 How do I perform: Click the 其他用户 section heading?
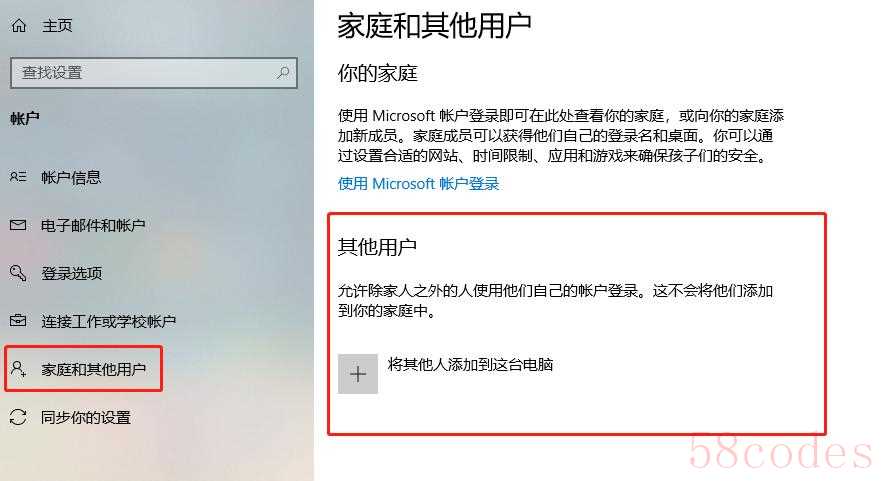[377, 246]
